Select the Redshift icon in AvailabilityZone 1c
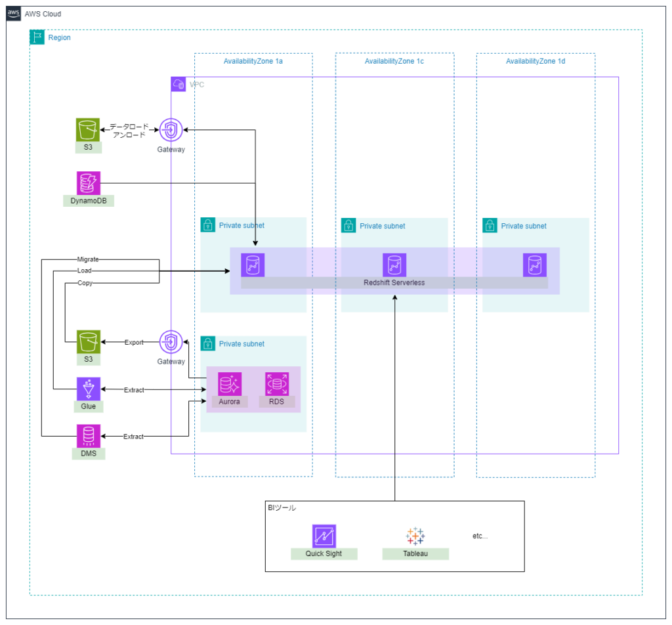672x625 pixels. (x=394, y=265)
